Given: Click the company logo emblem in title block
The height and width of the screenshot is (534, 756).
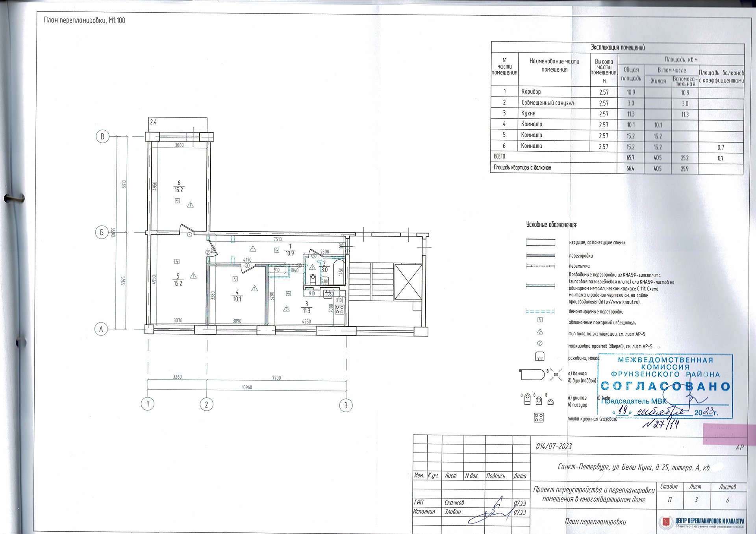Looking at the screenshot, I should pyautogui.click(x=666, y=522).
